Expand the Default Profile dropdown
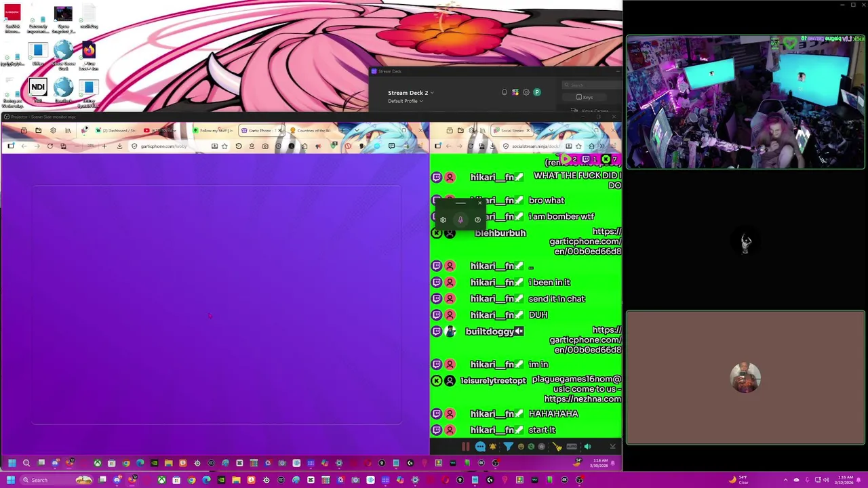This screenshot has width=868, height=488. pyautogui.click(x=406, y=101)
